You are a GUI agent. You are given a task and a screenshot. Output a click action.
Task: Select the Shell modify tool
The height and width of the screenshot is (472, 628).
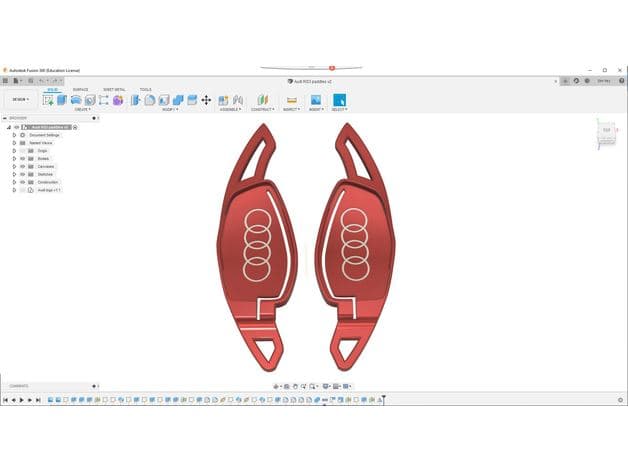pyautogui.click(x=164, y=100)
